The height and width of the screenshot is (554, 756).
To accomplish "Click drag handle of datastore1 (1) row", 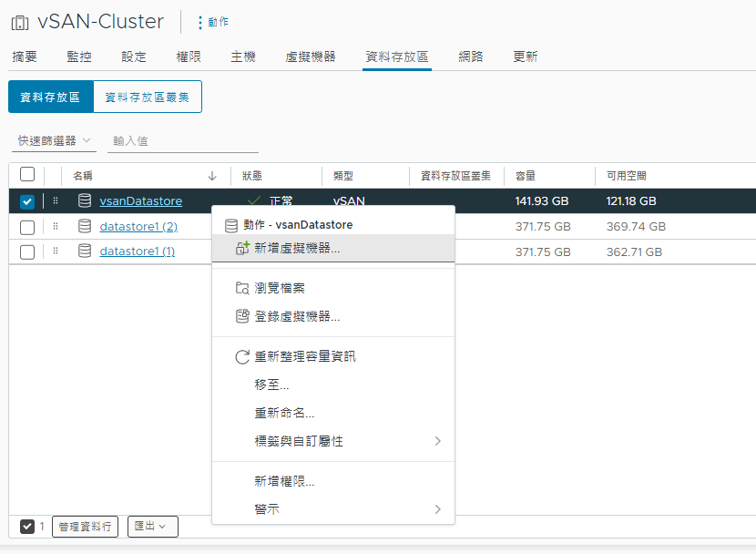I will [x=56, y=251].
